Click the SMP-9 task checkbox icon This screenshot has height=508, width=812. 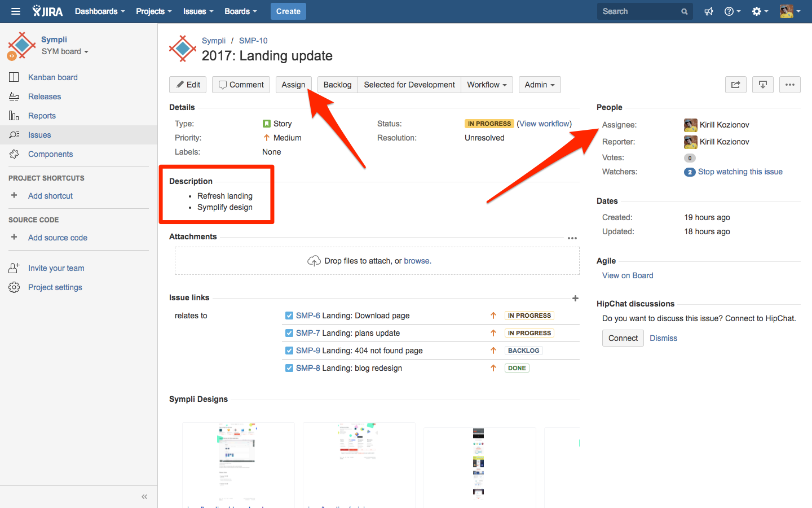point(289,351)
